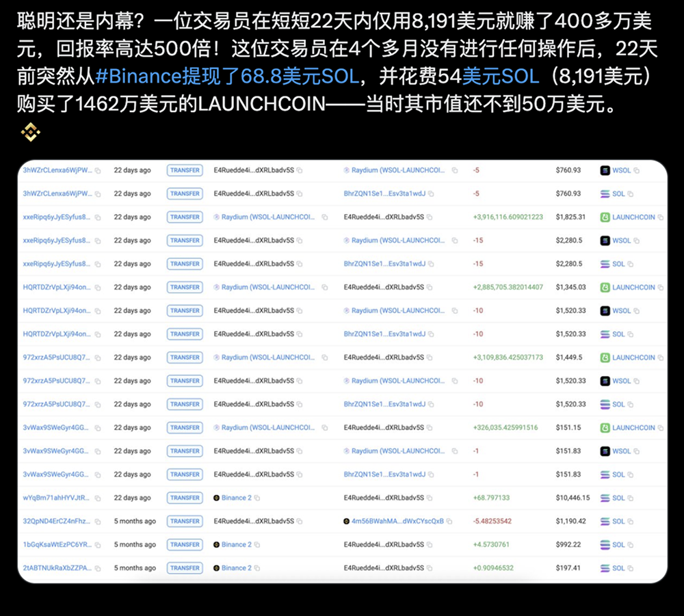Copy the 2tABTNUkRaXbZZPA signature using its copy icon
The image size is (684, 616).
click(98, 568)
